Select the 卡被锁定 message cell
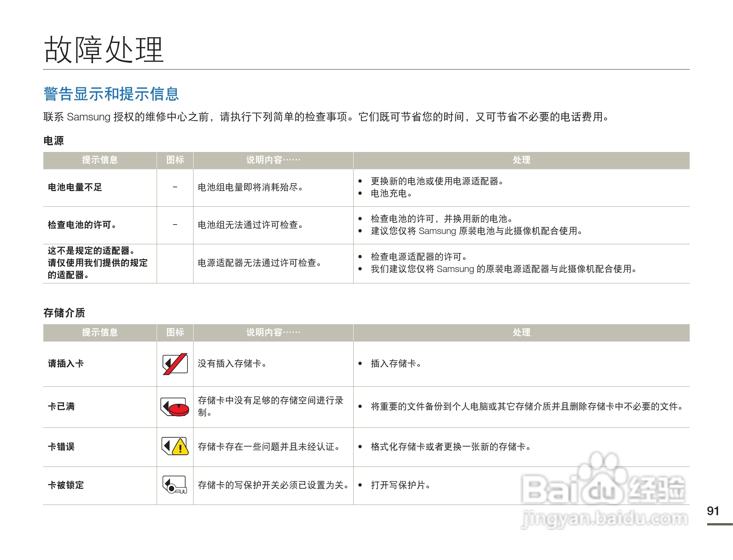733x560 pixels. tap(66, 485)
